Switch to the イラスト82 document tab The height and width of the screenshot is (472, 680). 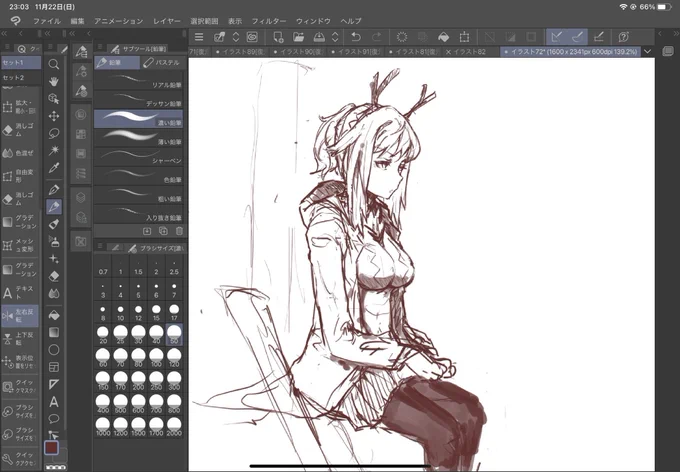(x=469, y=52)
